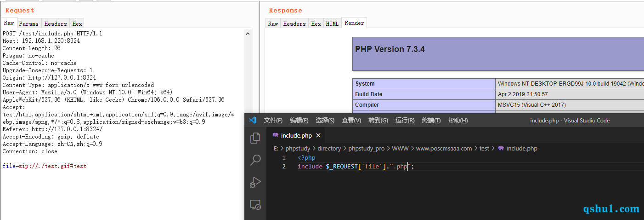Open the VS Code Explorer icon
Screen dimensions: 644x220
255,138
